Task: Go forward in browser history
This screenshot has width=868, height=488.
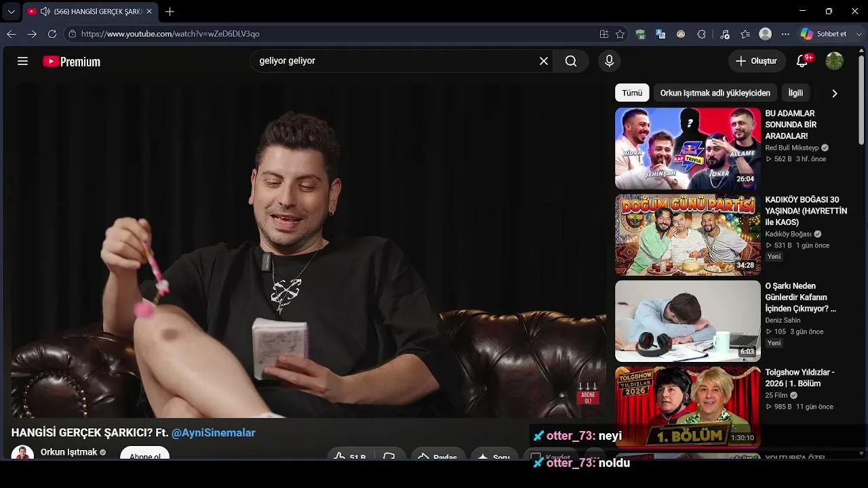Action: click(32, 34)
